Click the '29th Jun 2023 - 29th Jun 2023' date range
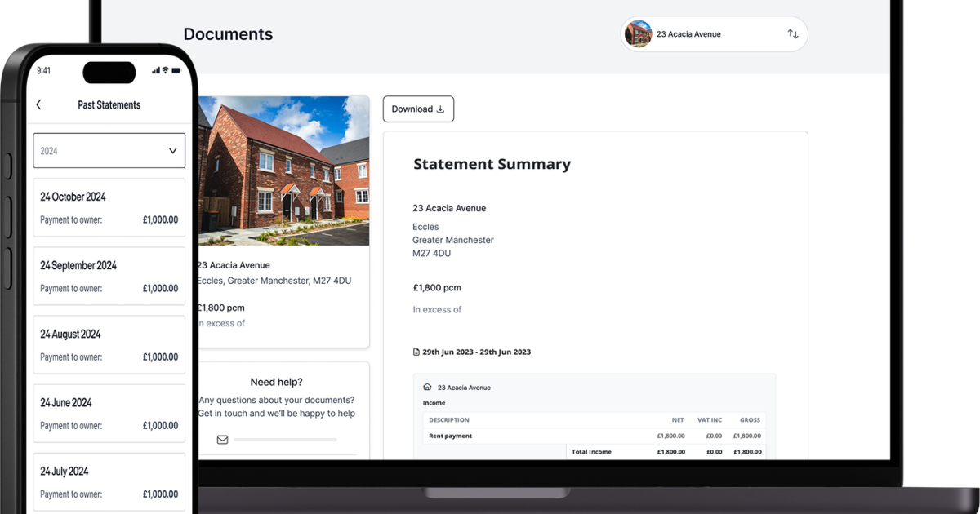This screenshot has width=980, height=514. click(476, 352)
